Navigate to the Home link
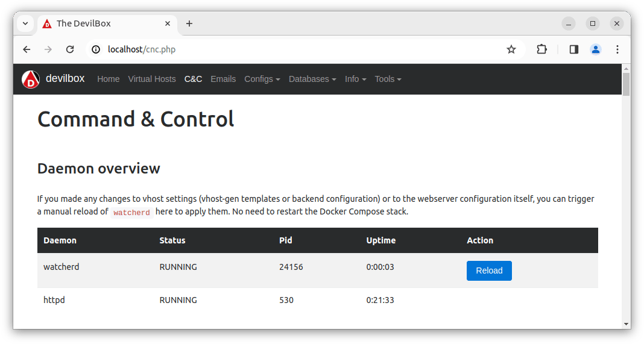 109,79
